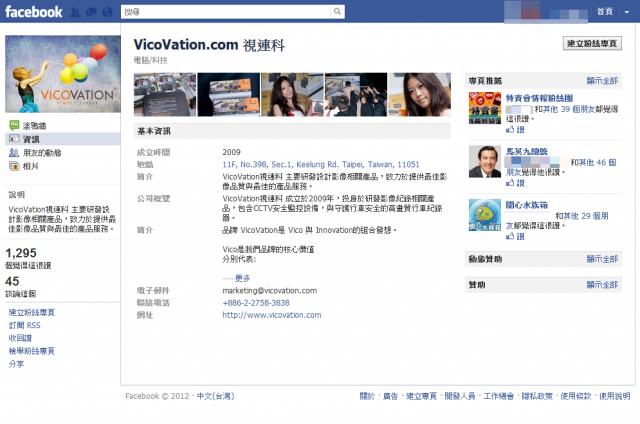
Task: Click the Facebook logo
Action: point(33,12)
